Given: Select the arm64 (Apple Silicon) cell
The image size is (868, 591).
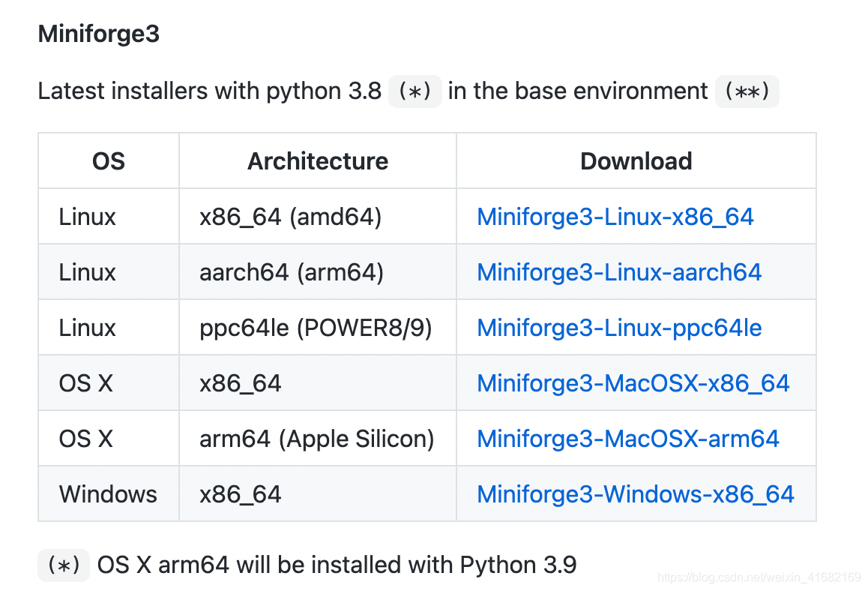Looking at the screenshot, I should click(316, 439).
